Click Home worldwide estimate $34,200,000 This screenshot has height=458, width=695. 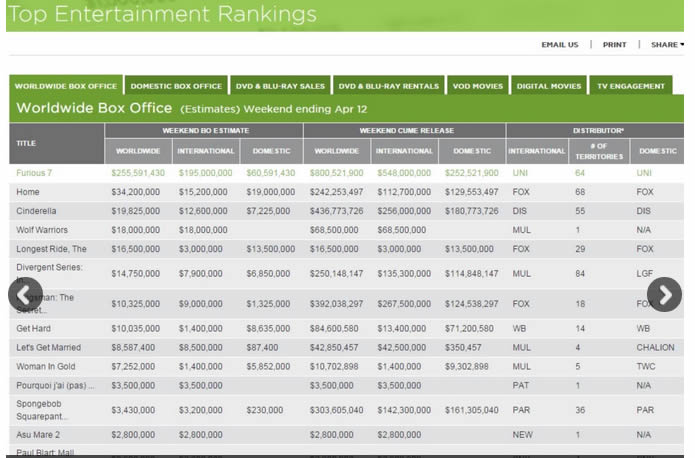(x=136, y=192)
